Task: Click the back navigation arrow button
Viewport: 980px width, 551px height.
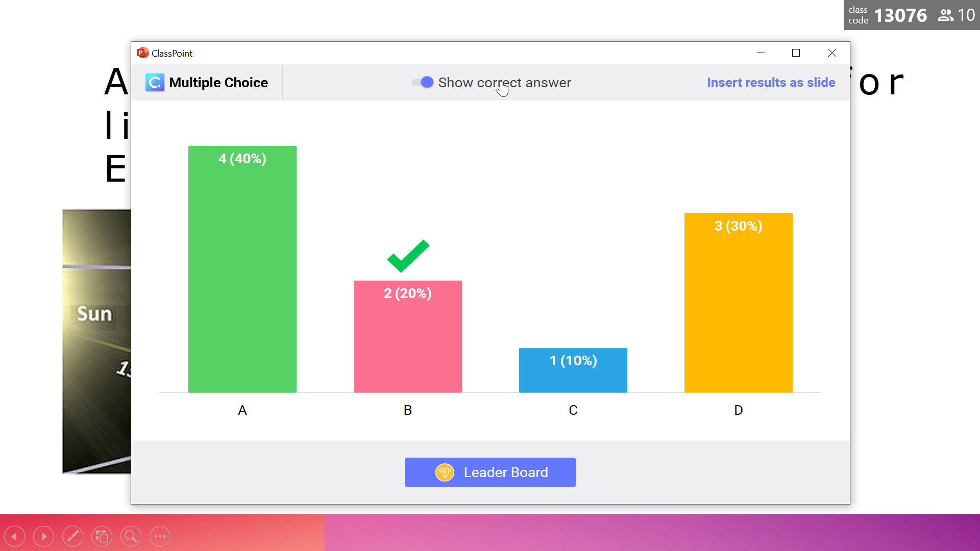Action: [x=14, y=536]
